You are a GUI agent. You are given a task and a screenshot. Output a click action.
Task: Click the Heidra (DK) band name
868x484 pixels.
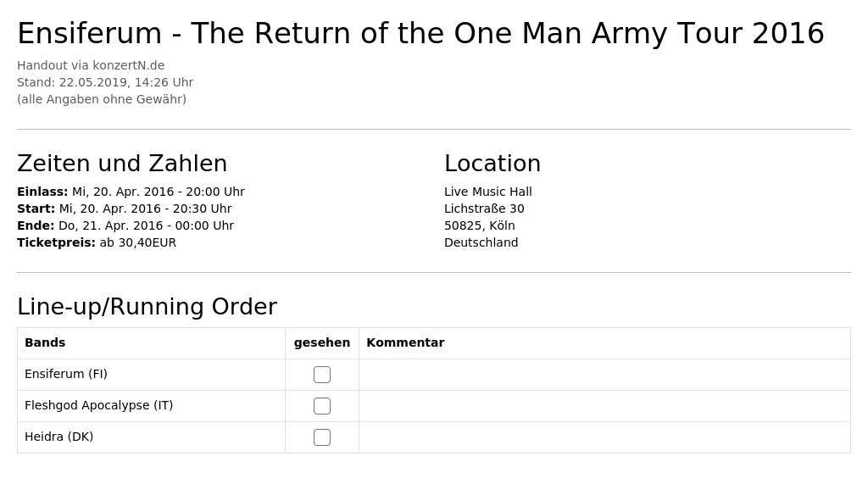click(58, 437)
